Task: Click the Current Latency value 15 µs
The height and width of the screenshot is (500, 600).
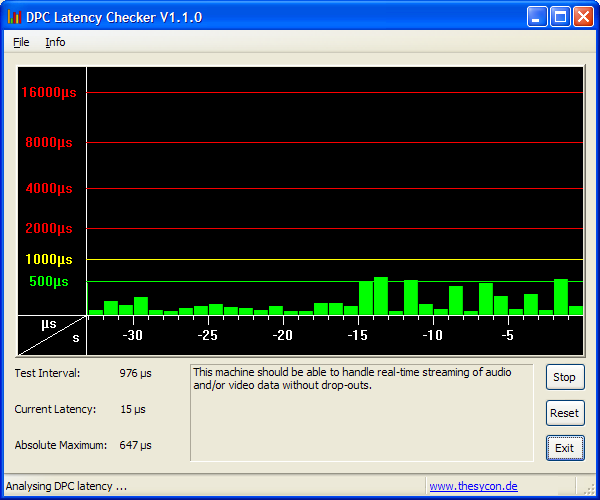Action: 133,409
